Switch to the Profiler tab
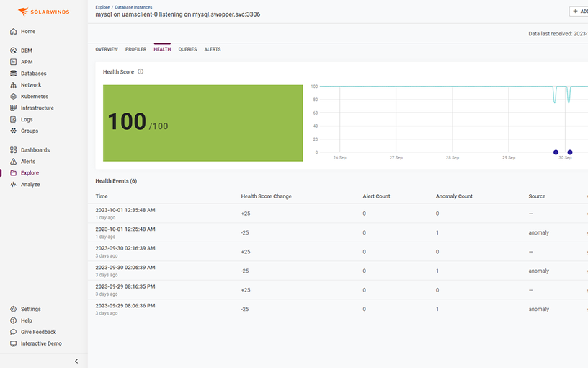Image resolution: width=588 pixels, height=368 pixels. coord(135,49)
